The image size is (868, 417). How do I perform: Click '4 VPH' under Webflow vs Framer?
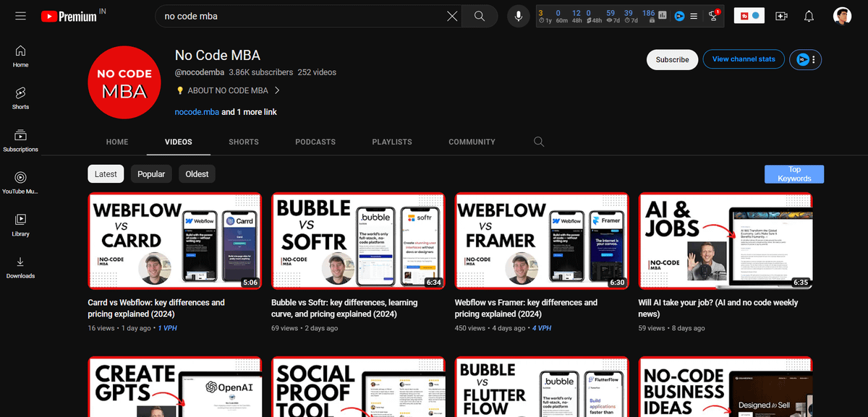coord(542,328)
